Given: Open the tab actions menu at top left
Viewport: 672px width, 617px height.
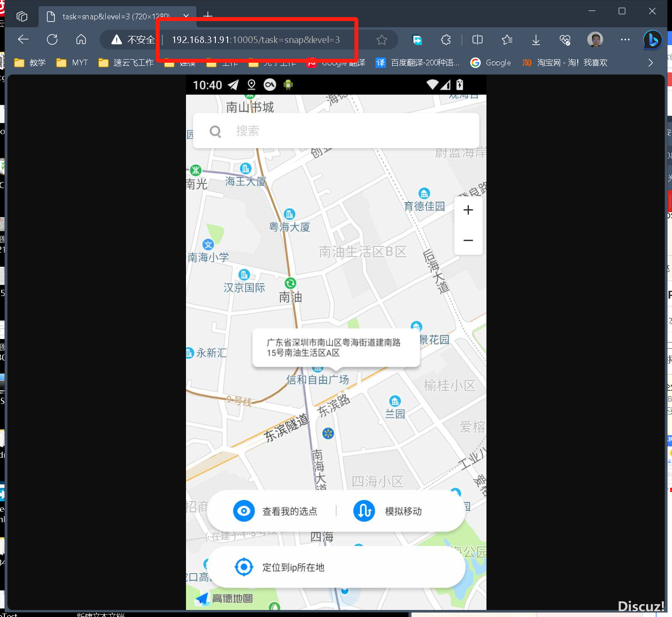Looking at the screenshot, I should (x=21, y=16).
